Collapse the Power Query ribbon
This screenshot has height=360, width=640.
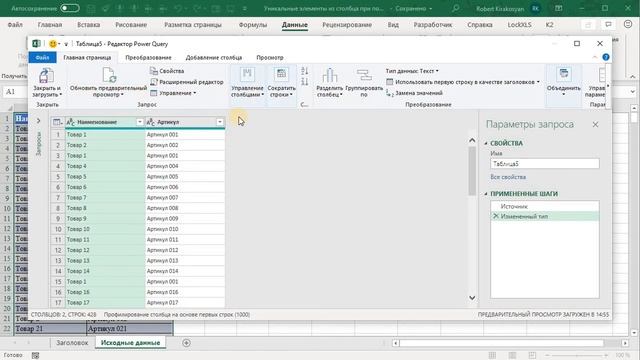coord(595,58)
